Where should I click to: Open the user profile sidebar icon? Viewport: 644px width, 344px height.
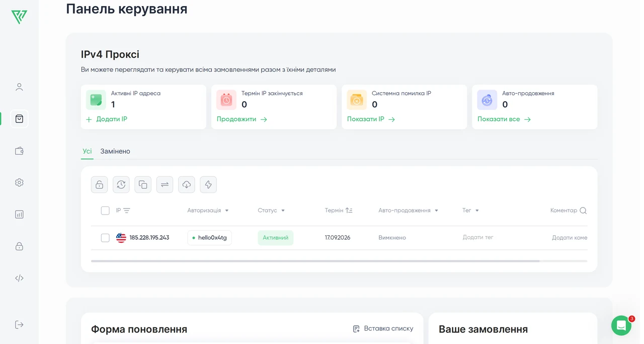point(19,87)
